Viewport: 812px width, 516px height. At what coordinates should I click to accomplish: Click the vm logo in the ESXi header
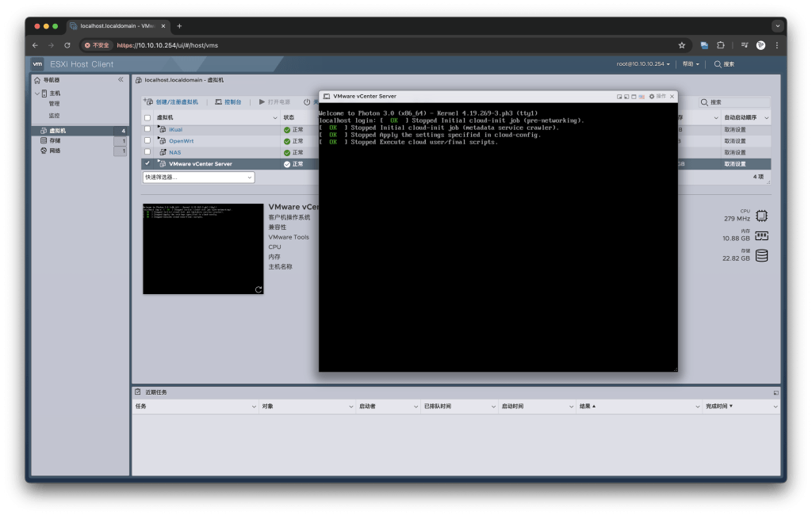pyautogui.click(x=37, y=63)
